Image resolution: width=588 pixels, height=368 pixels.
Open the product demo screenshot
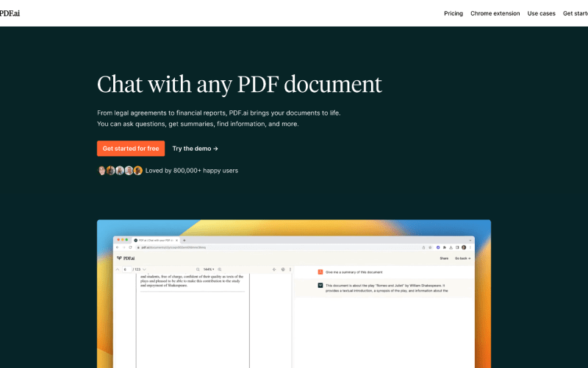point(293,294)
